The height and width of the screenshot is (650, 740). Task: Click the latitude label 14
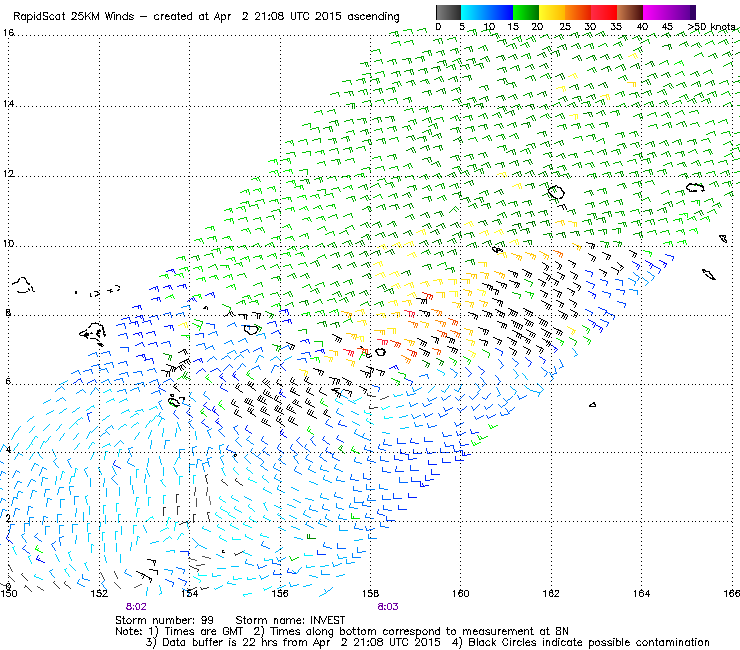click(8, 103)
